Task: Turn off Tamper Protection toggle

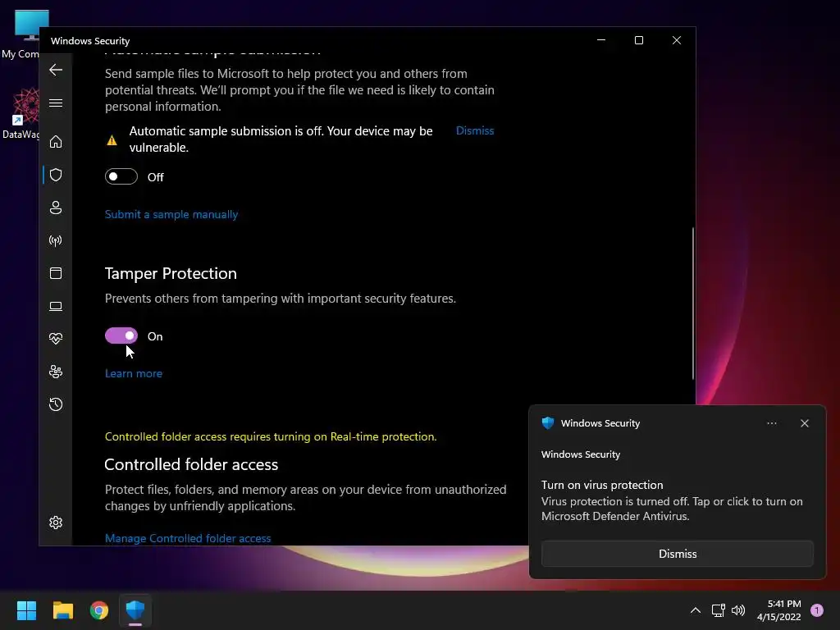Action: coord(121,336)
